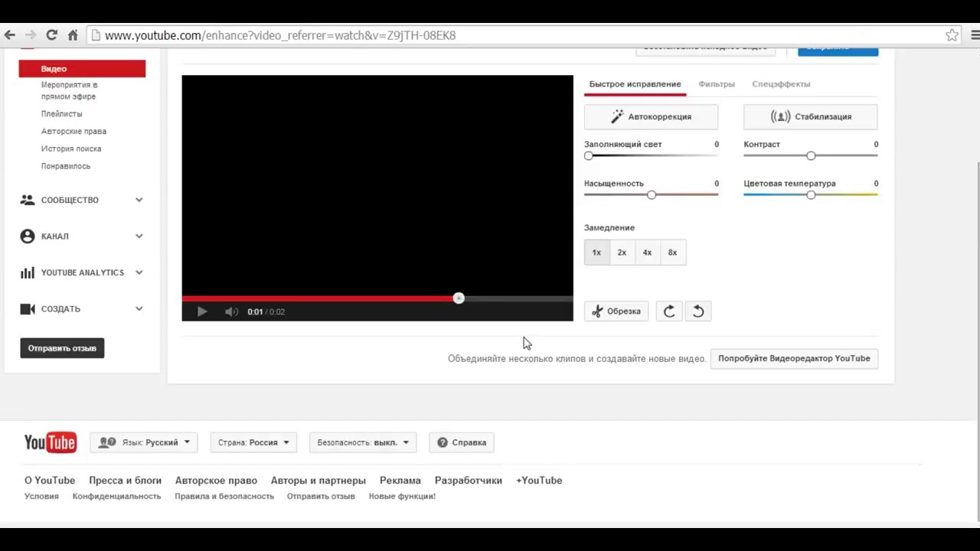The width and height of the screenshot is (980, 551).
Task: Rotate the video clockwise
Action: point(669,311)
